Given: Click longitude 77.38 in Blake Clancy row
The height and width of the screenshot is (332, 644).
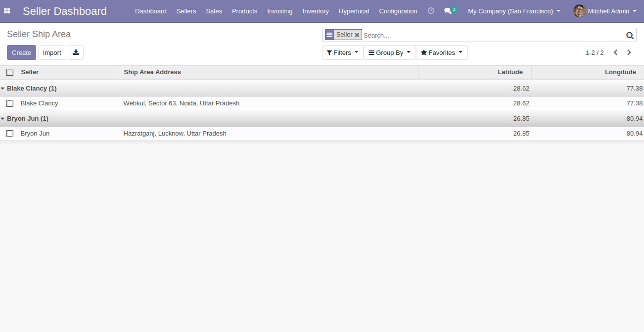Looking at the screenshot, I should tap(635, 103).
